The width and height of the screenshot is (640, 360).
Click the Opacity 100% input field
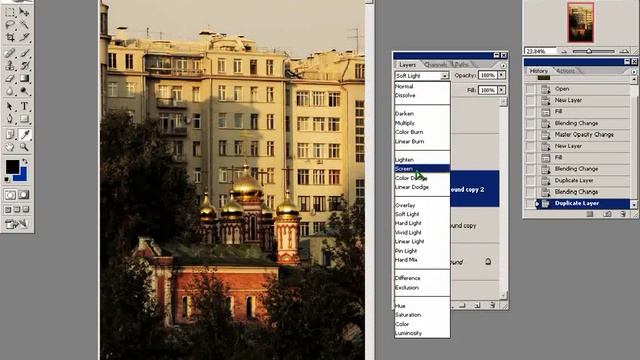[488, 75]
